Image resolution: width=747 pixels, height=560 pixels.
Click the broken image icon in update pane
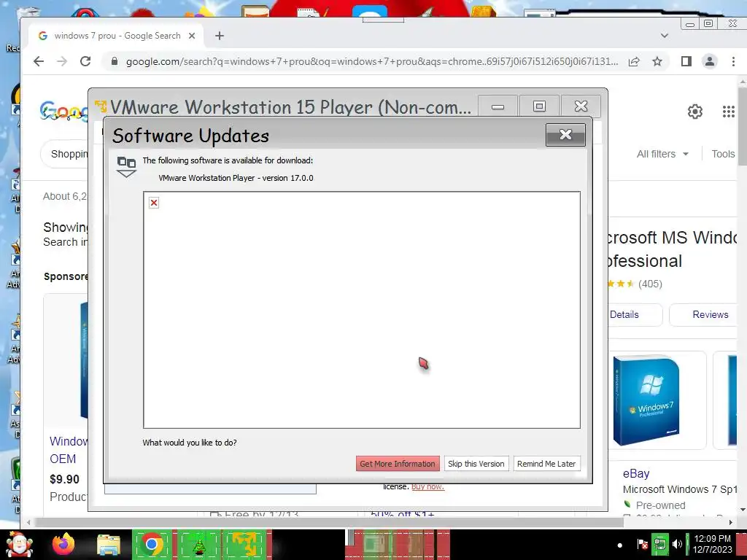(x=154, y=203)
